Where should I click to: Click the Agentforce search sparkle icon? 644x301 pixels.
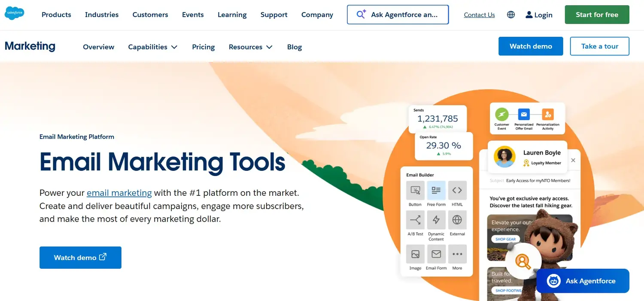(x=361, y=14)
